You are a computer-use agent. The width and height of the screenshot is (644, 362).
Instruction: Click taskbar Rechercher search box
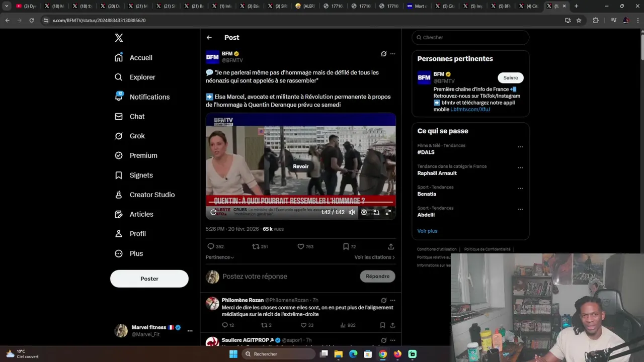click(x=279, y=354)
